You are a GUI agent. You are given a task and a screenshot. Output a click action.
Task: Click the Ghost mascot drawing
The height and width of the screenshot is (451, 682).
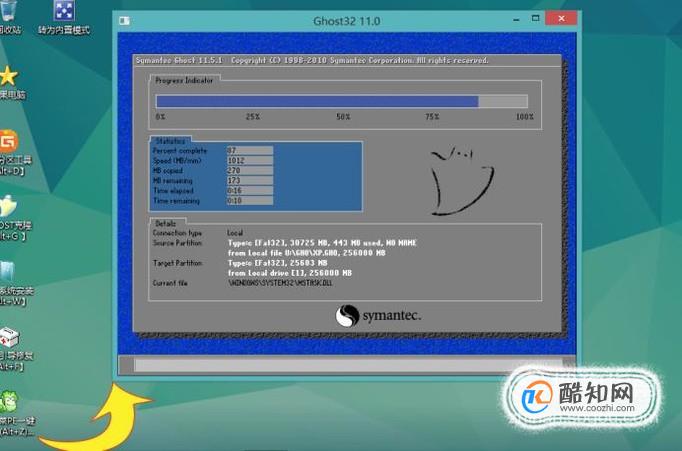click(462, 181)
